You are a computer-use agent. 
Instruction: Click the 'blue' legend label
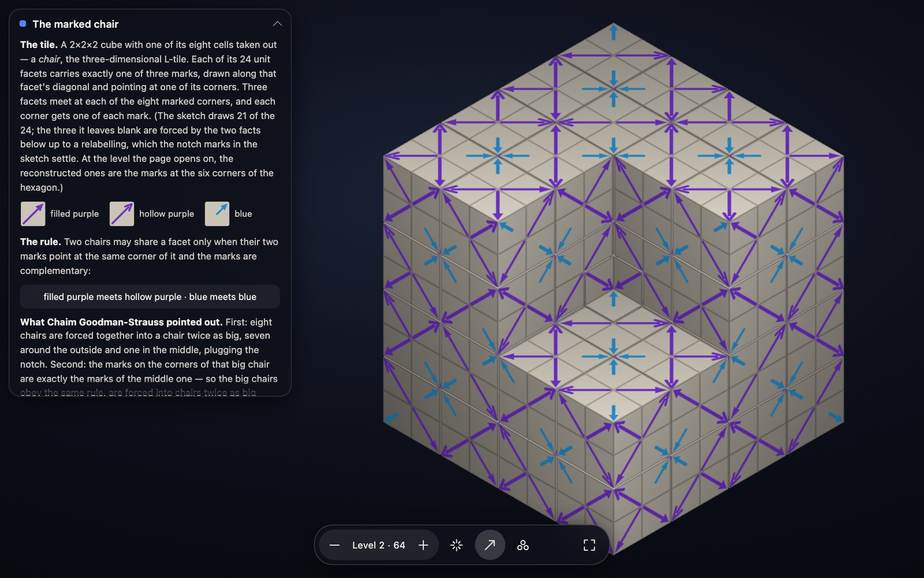pos(243,214)
